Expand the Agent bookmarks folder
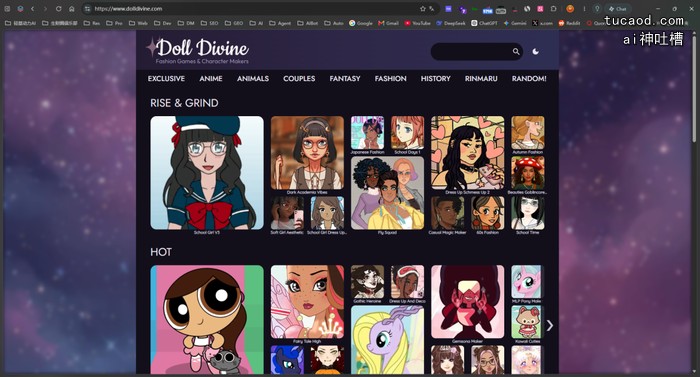This screenshot has height=377, width=700. coord(280,23)
